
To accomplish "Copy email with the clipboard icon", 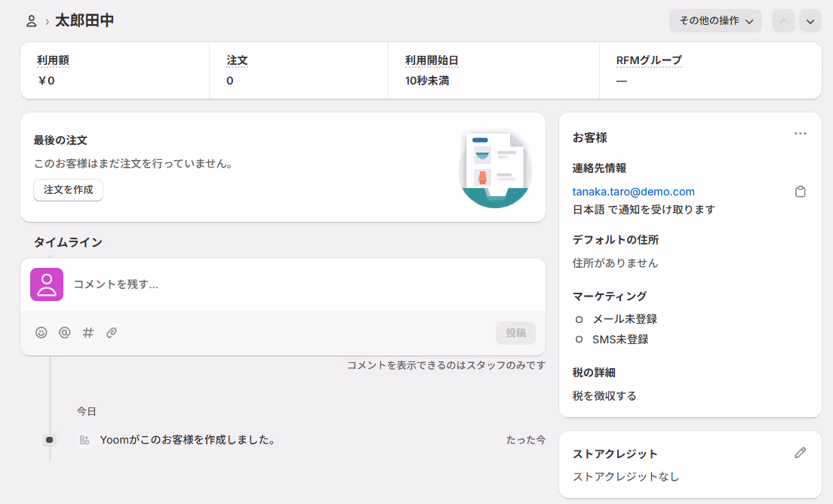I will [x=800, y=192].
